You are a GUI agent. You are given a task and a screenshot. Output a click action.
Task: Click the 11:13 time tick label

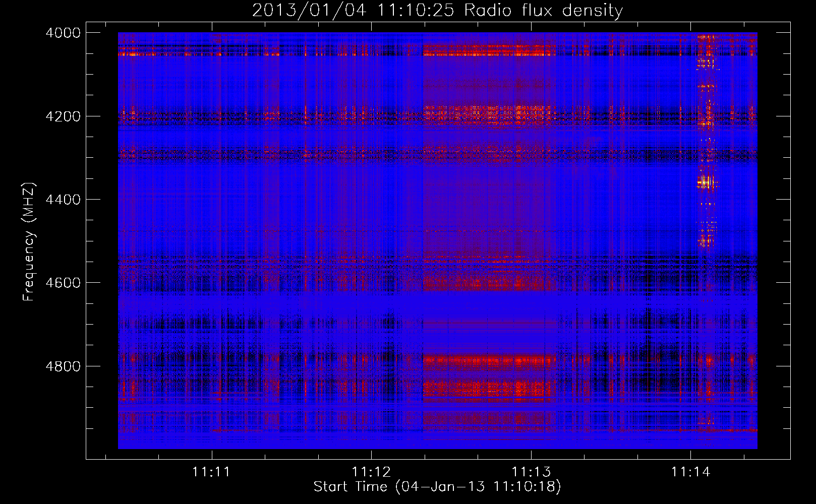[531, 472]
